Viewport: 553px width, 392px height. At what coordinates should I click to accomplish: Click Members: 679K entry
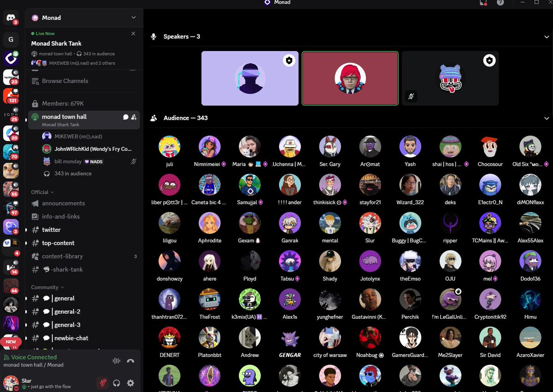point(84,104)
